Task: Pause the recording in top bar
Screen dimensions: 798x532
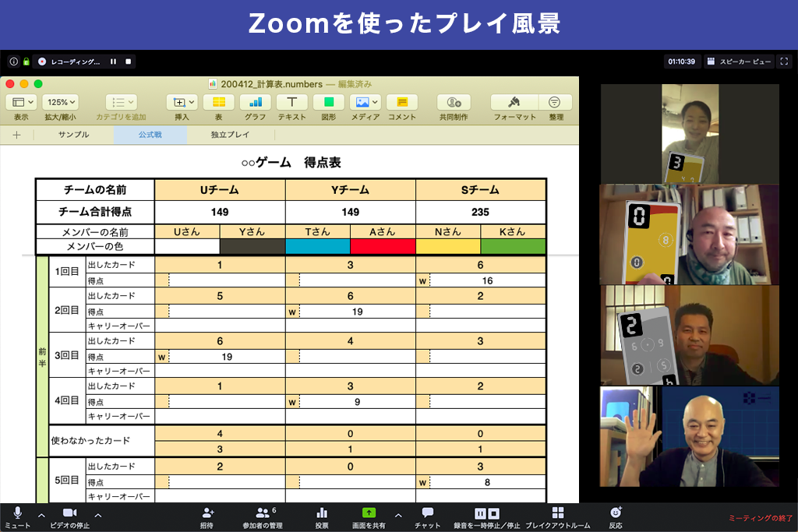Action: [113, 62]
